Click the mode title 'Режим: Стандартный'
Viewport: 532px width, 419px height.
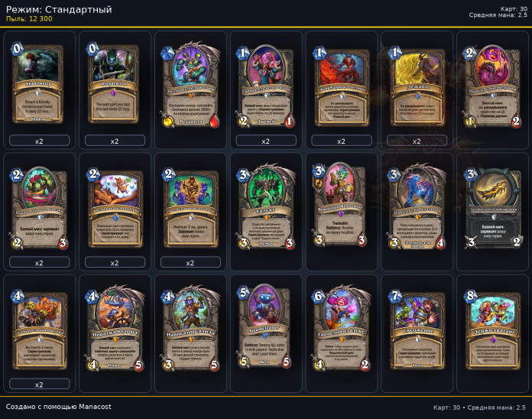click(59, 9)
